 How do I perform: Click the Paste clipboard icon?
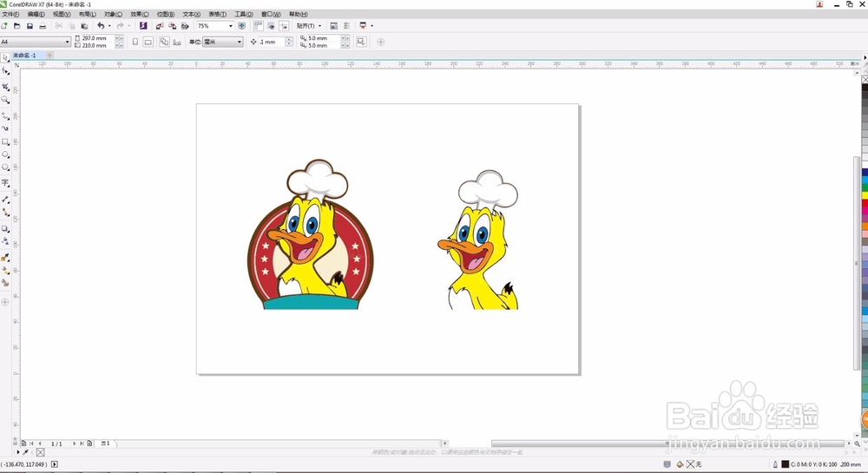[x=84, y=25]
